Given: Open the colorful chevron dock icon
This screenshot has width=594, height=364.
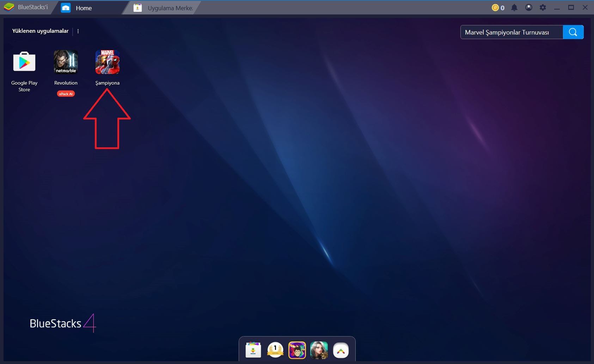Looking at the screenshot, I should point(341,350).
